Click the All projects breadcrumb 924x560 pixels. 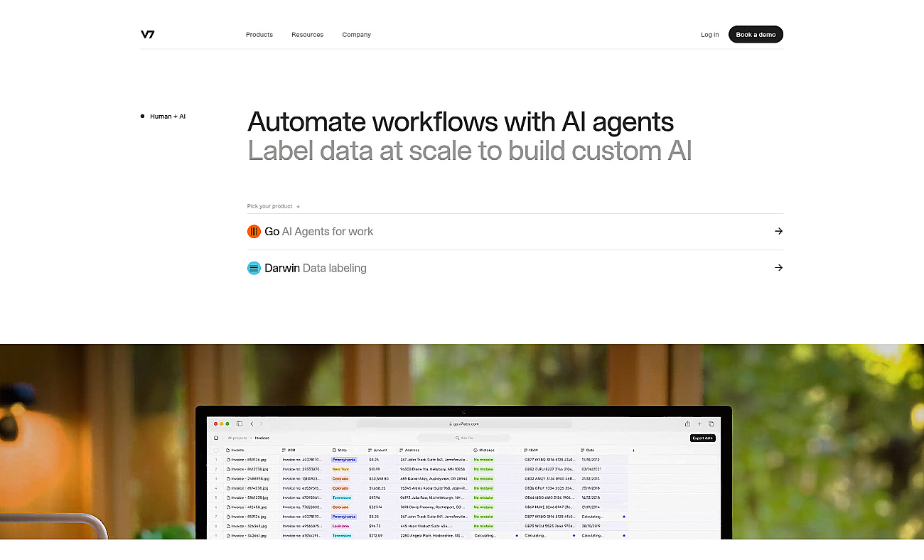point(237,438)
